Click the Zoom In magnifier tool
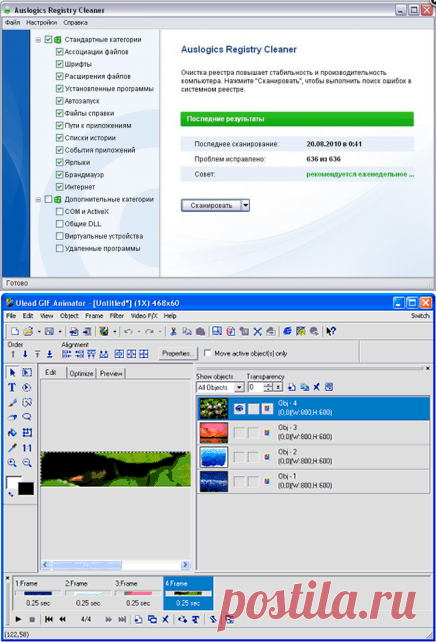Viewport: 436px width, 642px height. pyautogui.click(x=12, y=463)
